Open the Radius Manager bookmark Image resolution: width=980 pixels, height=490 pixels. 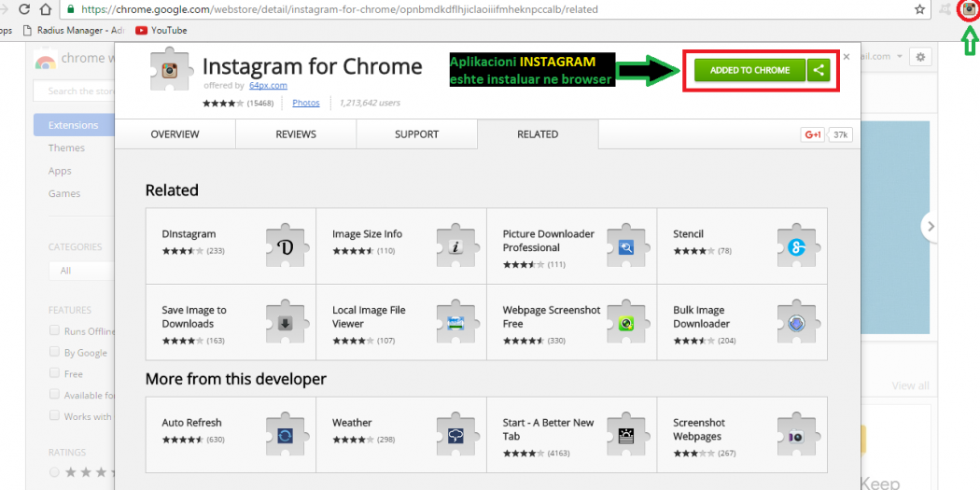(x=74, y=29)
